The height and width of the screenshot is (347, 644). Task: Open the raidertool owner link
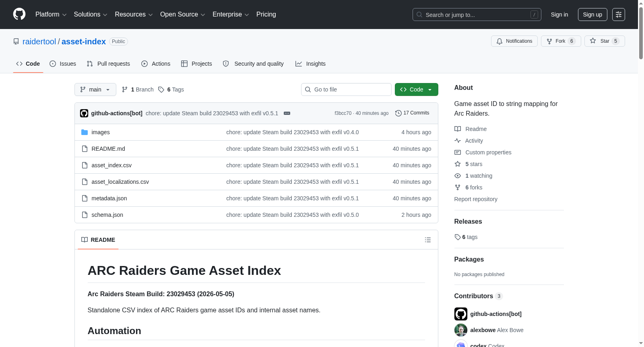[x=39, y=42]
